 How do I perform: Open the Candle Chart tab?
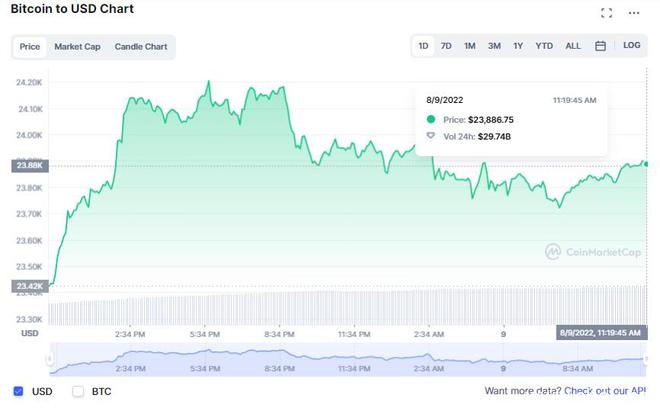point(141,47)
